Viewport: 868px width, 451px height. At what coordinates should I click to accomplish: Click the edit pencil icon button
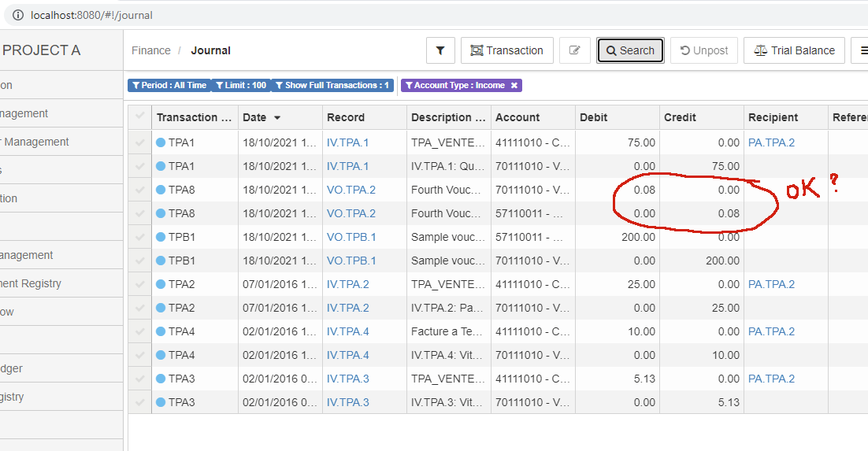(575, 50)
